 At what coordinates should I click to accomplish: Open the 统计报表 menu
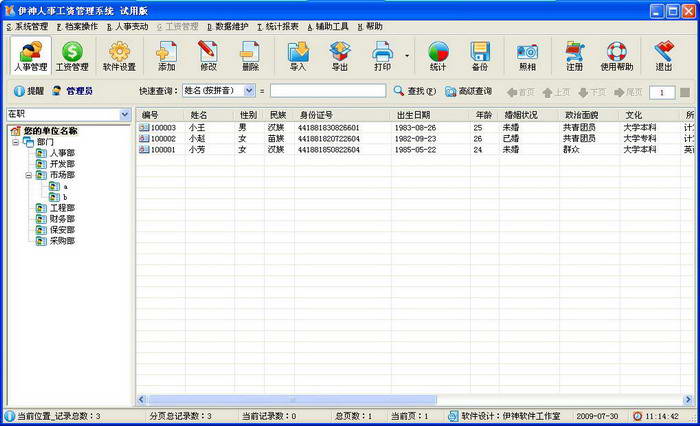coord(277,27)
